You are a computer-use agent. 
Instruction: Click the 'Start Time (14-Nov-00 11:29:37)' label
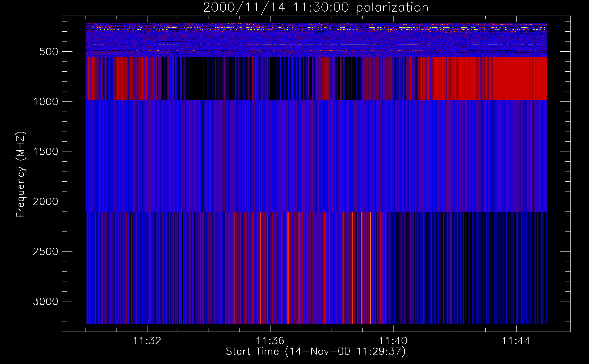316,352
